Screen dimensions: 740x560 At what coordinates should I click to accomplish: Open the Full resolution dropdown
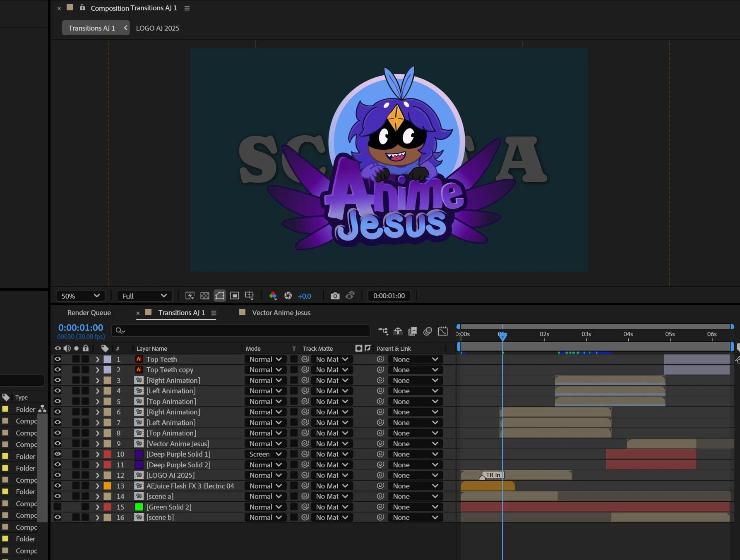click(x=144, y=296)
